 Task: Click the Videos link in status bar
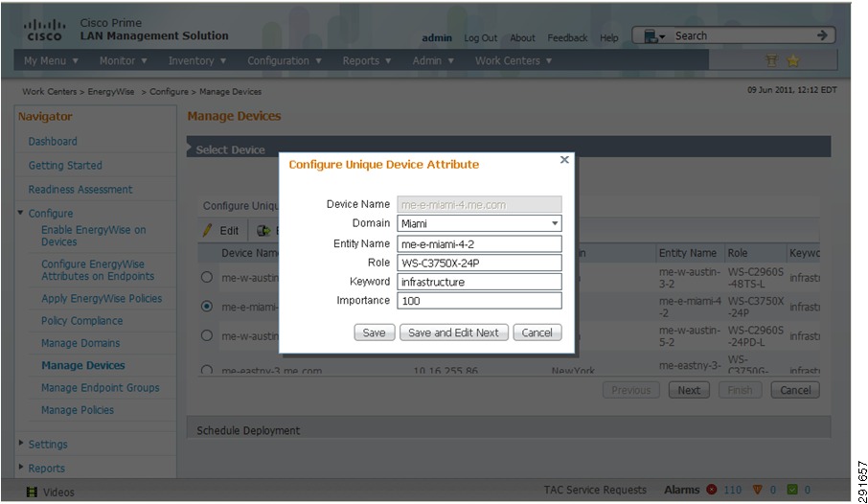click(58, 492)
